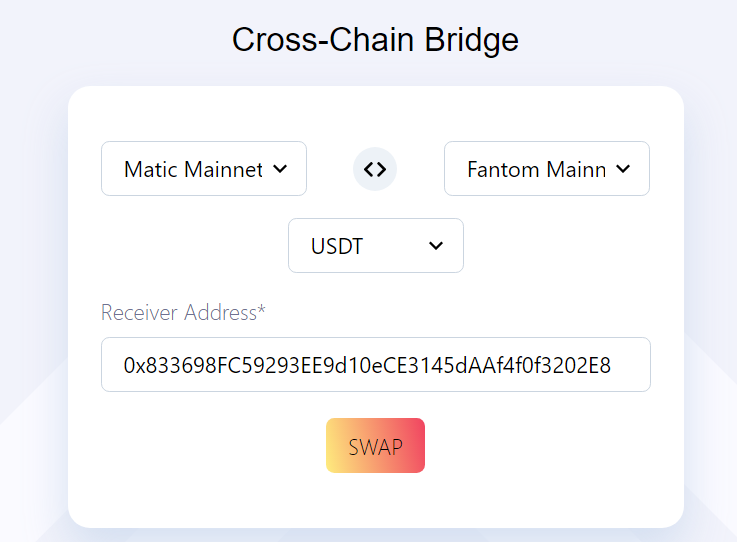
Task: Click the 0x833698FC… address text
Action: tap(366, 365)
